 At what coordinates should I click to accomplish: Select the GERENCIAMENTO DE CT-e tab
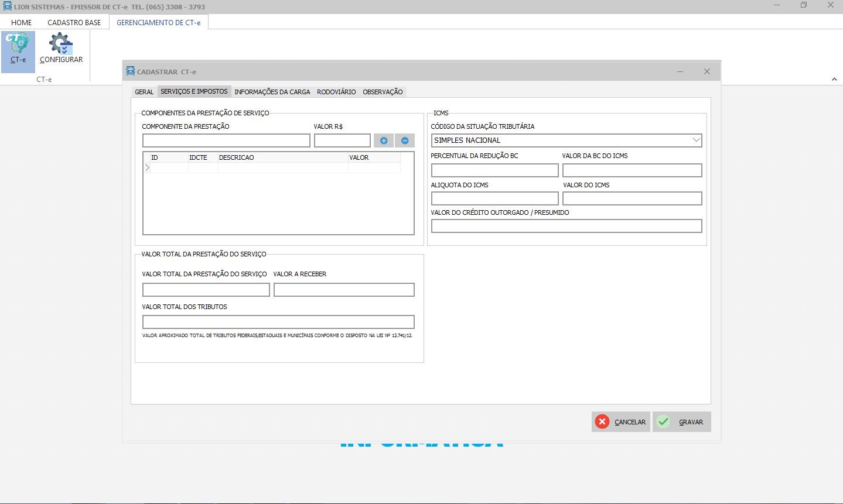tap(159, 22)
